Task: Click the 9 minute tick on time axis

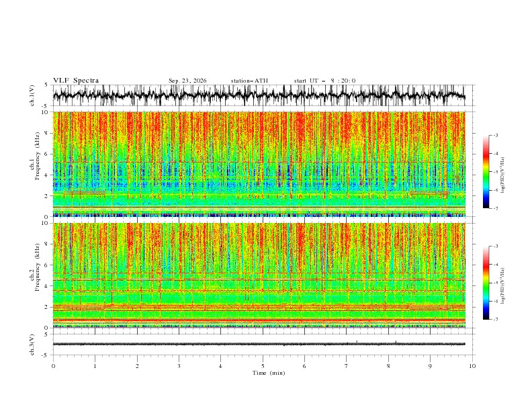Action: 430,366
